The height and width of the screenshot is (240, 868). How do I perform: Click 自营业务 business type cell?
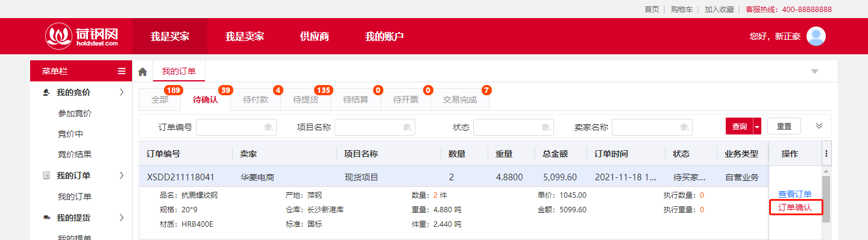(741, 177)
